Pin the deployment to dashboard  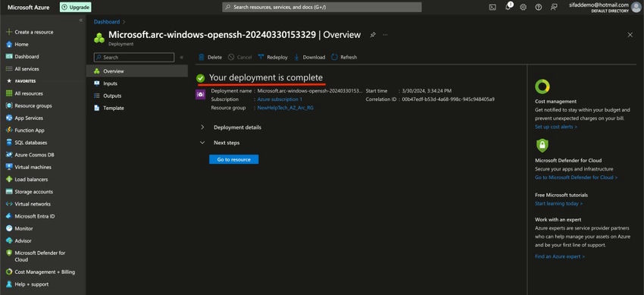[x=373, y=35]
